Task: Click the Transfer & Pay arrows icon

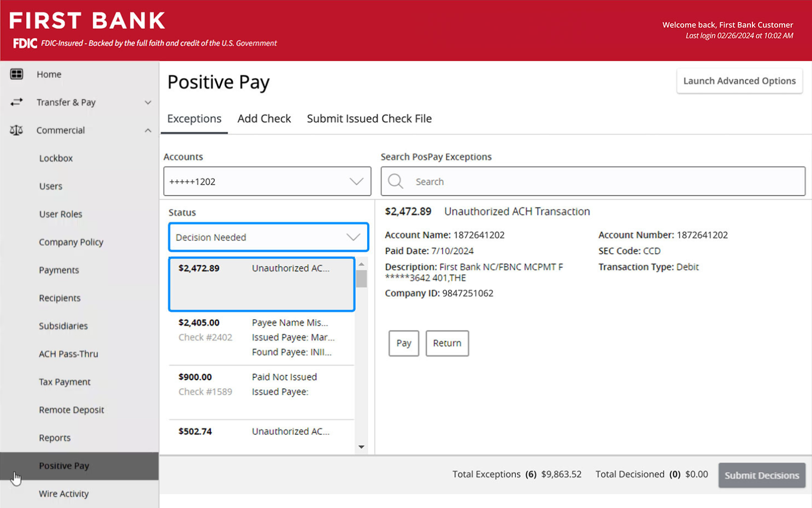Action: pyautogui.click(x=16, y=102)
